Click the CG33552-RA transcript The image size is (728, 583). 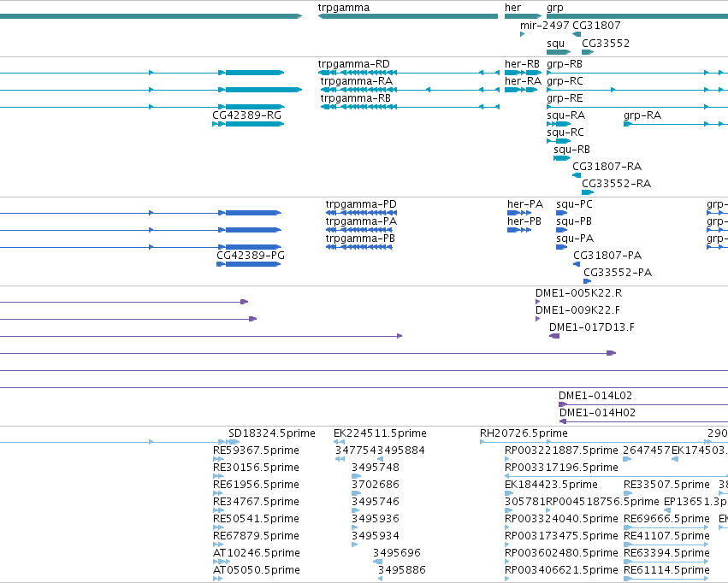tap(588, 192)
